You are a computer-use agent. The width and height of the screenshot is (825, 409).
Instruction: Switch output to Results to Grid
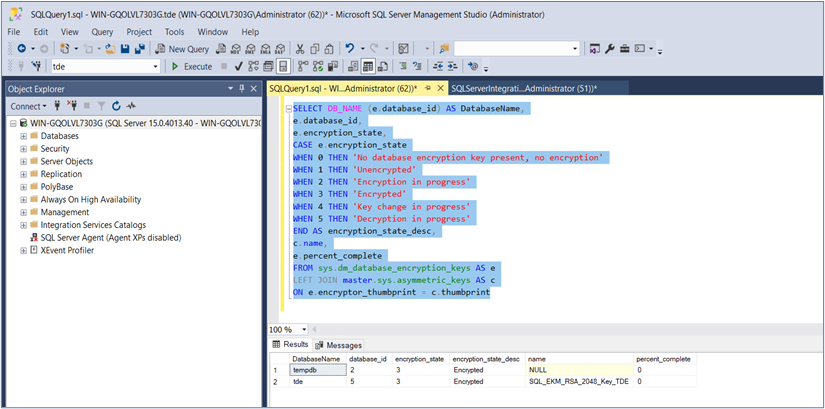[x=368, y=66]
